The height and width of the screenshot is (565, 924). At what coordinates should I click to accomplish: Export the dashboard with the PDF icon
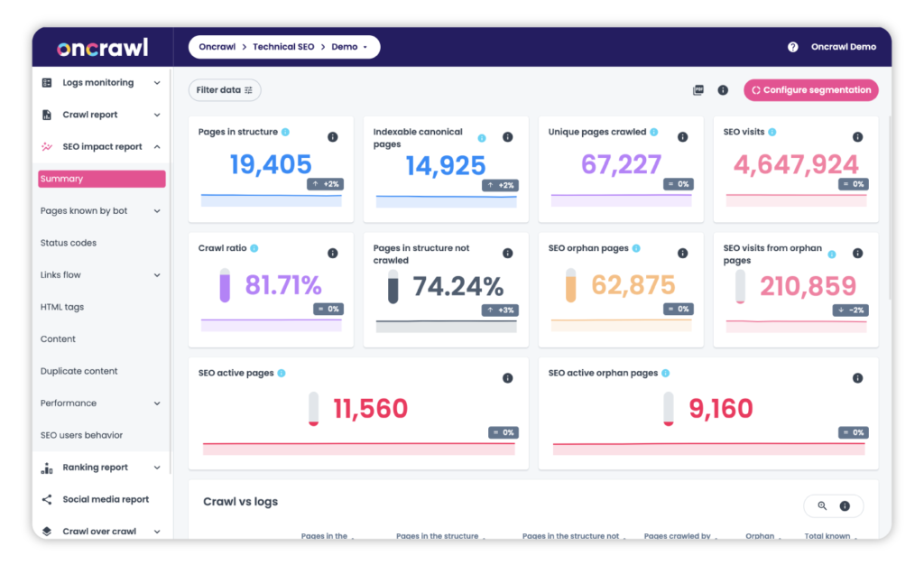698,89
